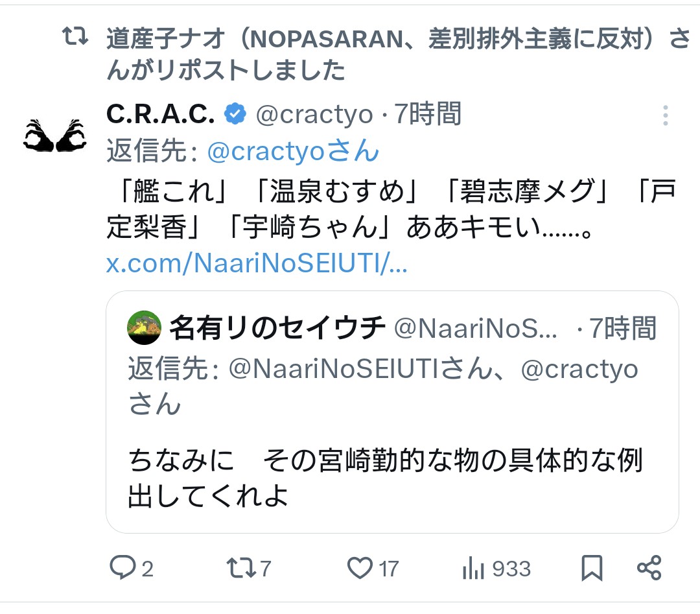View post analytics bar chart icon
Viewport: 700px width, 614px height.
pyautogui.click(x=473, y=569)
